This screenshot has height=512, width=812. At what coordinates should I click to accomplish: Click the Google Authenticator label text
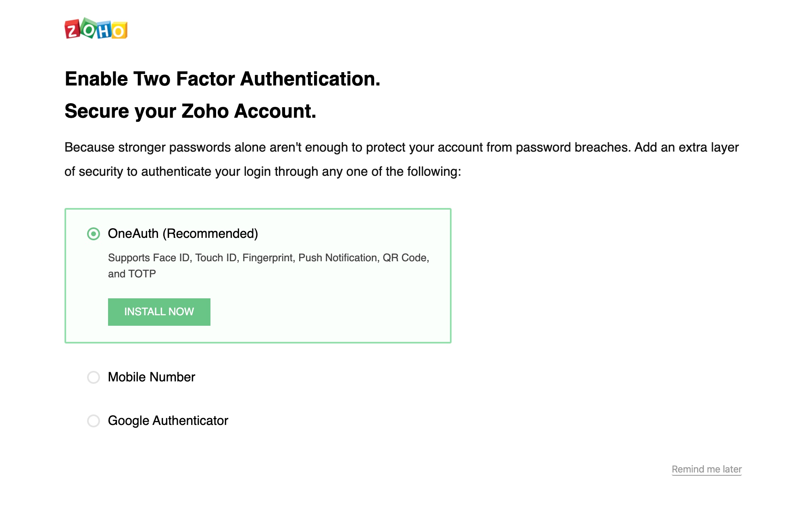pos(168,421)
